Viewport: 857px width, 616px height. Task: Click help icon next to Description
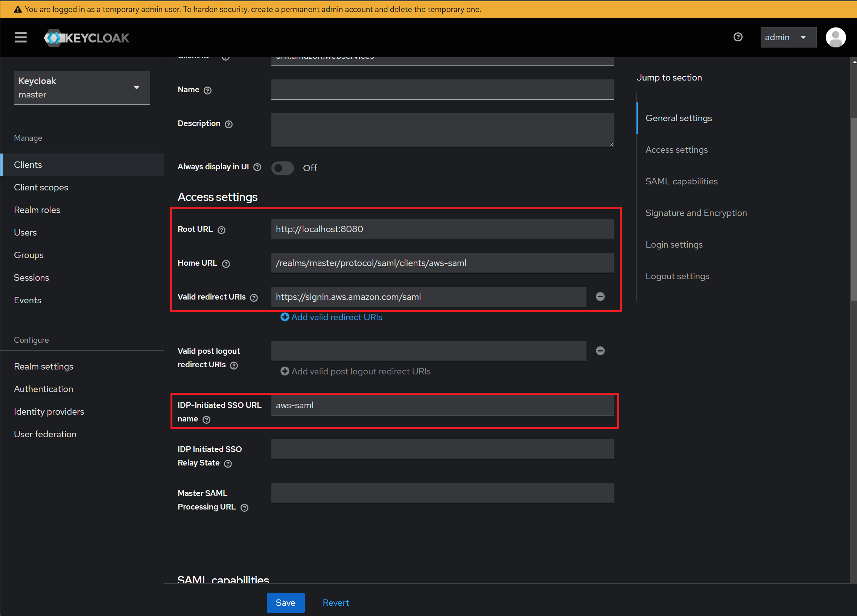coord(228,124)
